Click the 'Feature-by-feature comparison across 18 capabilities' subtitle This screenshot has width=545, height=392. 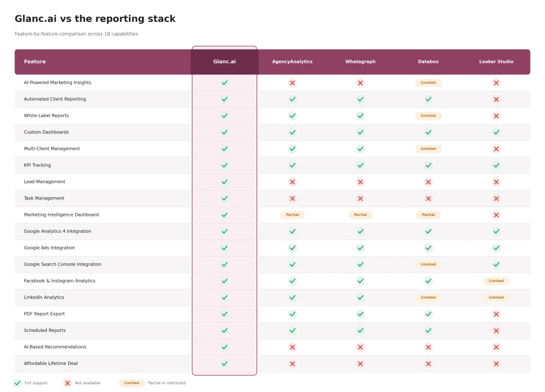pyautogui.click(x=76, y=34)
